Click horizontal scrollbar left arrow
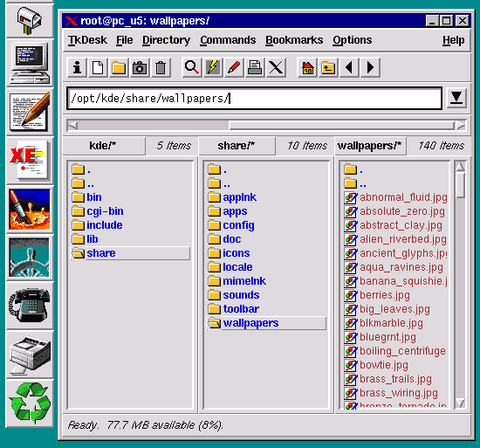Image resolution: width=480 pixels, height=448 pixels. pyautogui.click(x=72, y=125)
